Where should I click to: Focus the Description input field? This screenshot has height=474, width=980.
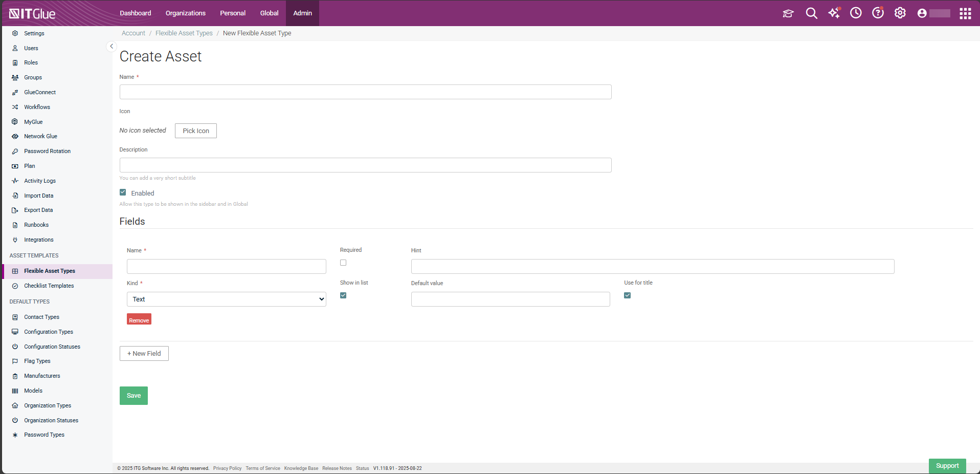[x=366, y=165]
